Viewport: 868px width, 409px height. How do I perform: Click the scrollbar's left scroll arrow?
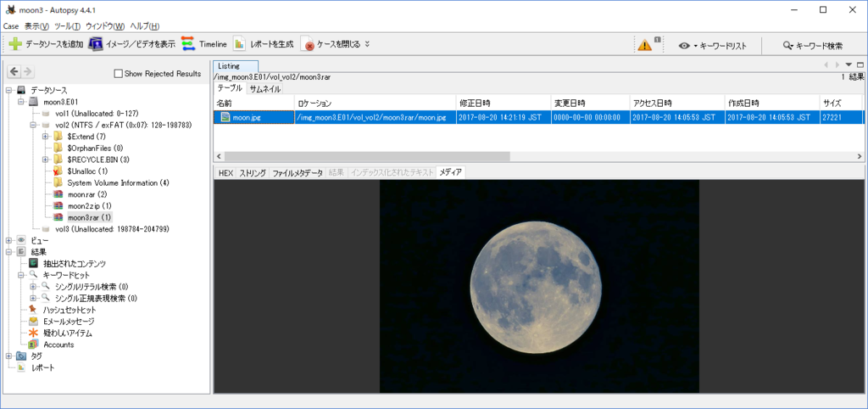[220, 157]
